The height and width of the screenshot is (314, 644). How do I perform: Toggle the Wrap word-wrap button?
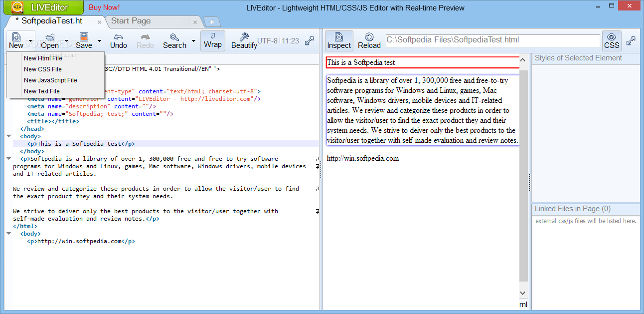(213, 40)
